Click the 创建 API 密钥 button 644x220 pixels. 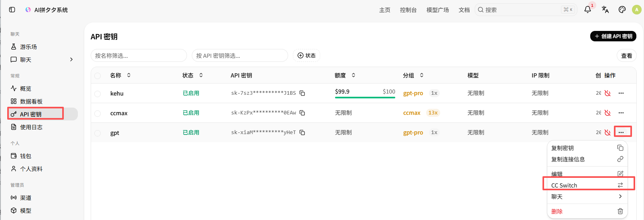pyautogui.click(x=613, y=36)
